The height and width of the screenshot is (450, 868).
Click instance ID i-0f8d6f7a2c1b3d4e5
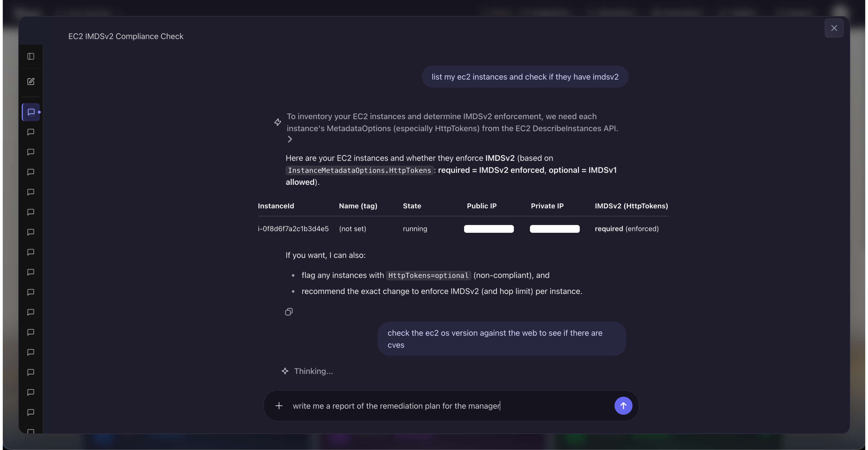point(293,229)
